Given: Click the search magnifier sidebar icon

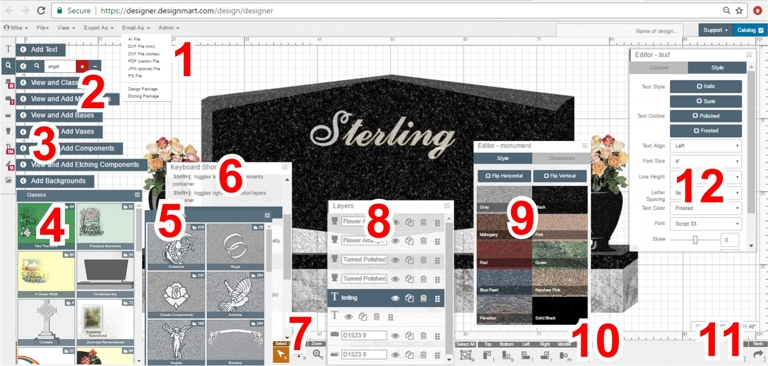Looking at the screenshot, I should pos(8,65).
